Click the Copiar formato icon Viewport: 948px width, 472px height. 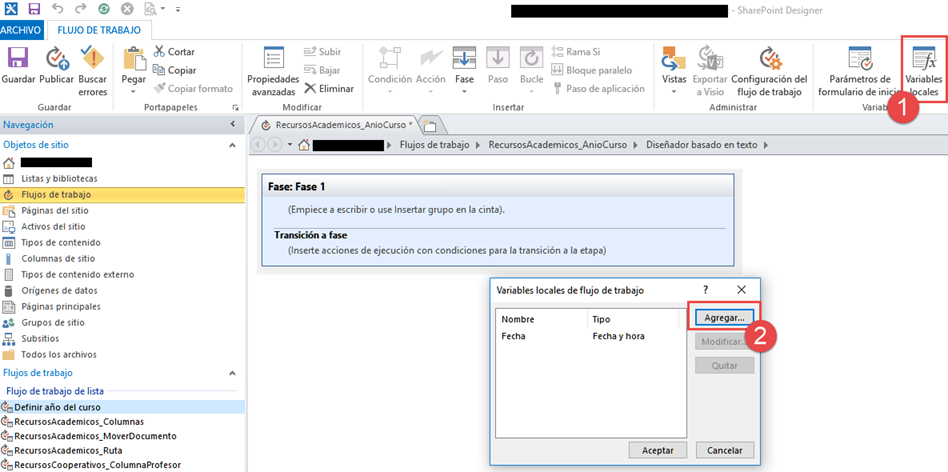[159, 88]
